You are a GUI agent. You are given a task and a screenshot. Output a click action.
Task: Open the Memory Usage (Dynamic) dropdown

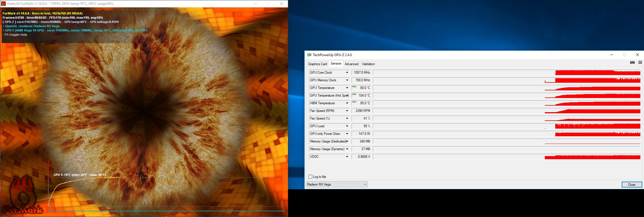pyautogui.click(x=347, y=149)
